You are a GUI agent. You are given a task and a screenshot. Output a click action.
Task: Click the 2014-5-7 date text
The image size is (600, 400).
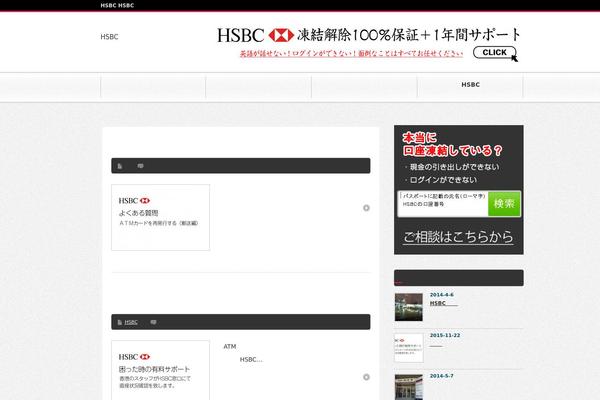442,376
